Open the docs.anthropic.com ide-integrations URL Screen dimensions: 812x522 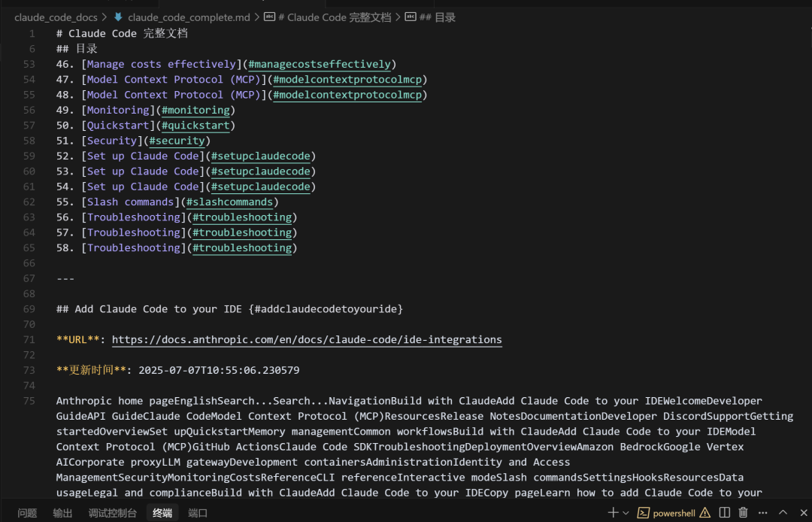[x=307, y=340]
